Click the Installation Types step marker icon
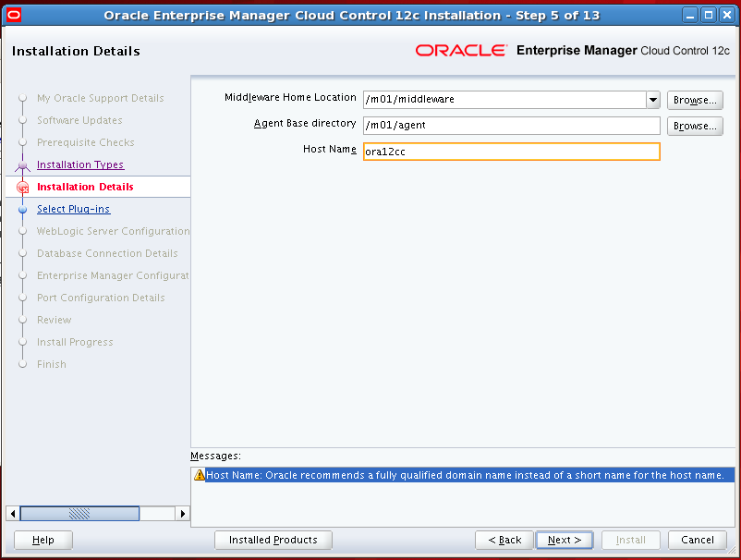 click(x=23, y=165)
